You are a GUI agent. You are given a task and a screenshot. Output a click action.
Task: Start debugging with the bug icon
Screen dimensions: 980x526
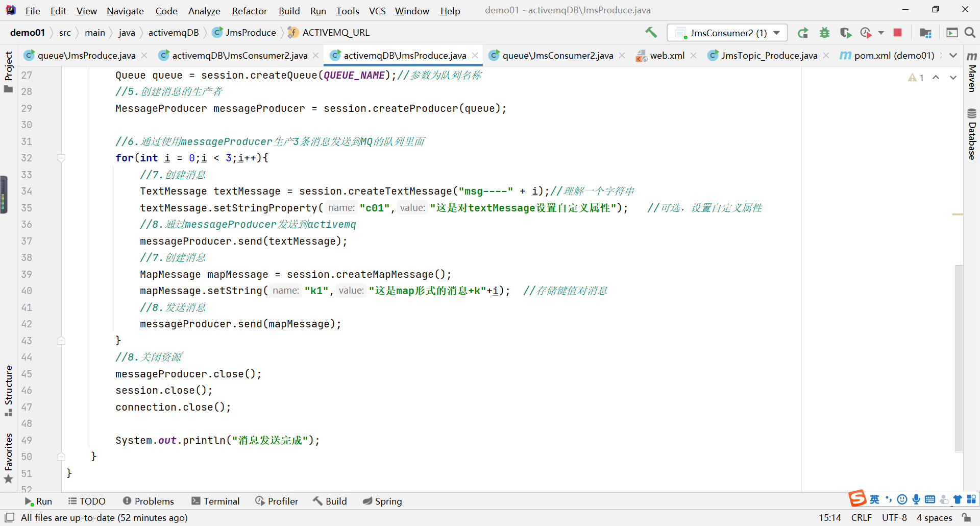click(x=824, y=33)
